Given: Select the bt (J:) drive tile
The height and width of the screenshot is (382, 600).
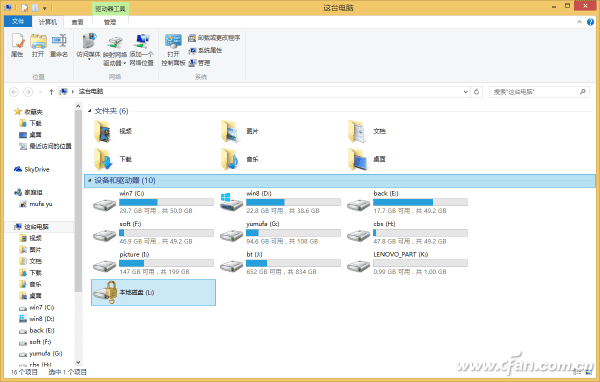Looking at the screenshot, I should click(280, 263).
